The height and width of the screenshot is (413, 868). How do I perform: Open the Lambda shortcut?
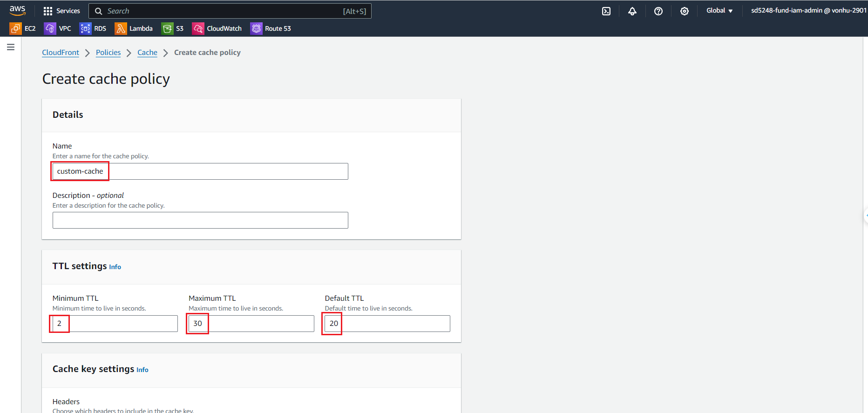tap(134, 28)
